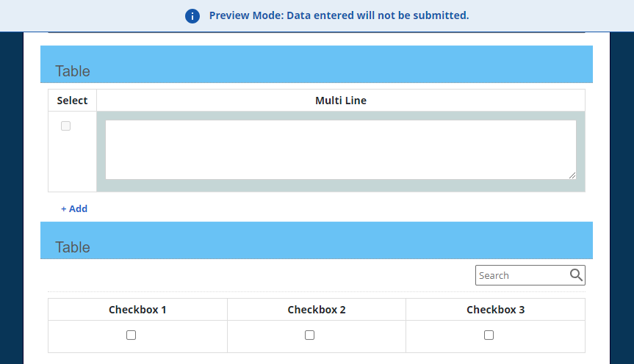Check the box under Checkbox 3
634x364 pixels.
coord(489,335)
